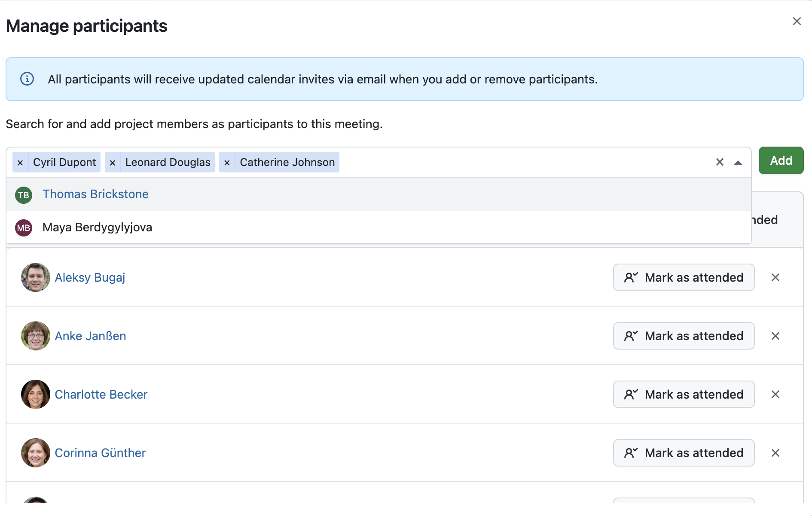Remove Corinna Günther from the participant list
The image size is (812, 516).
point(776,453)
